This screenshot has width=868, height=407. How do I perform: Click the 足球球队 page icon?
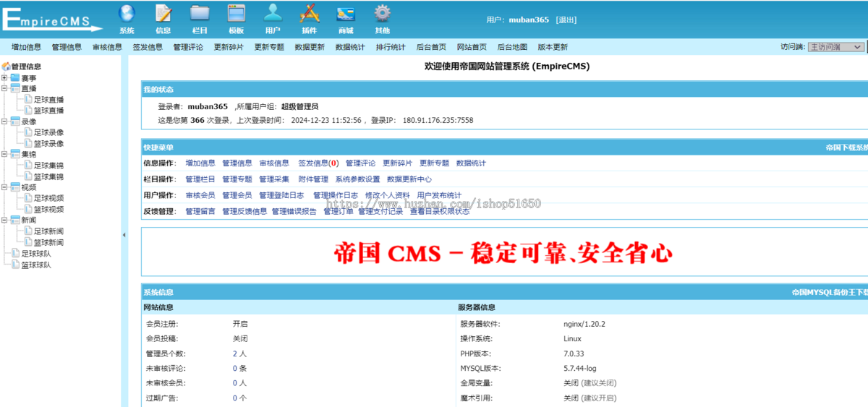coord(16,254)
